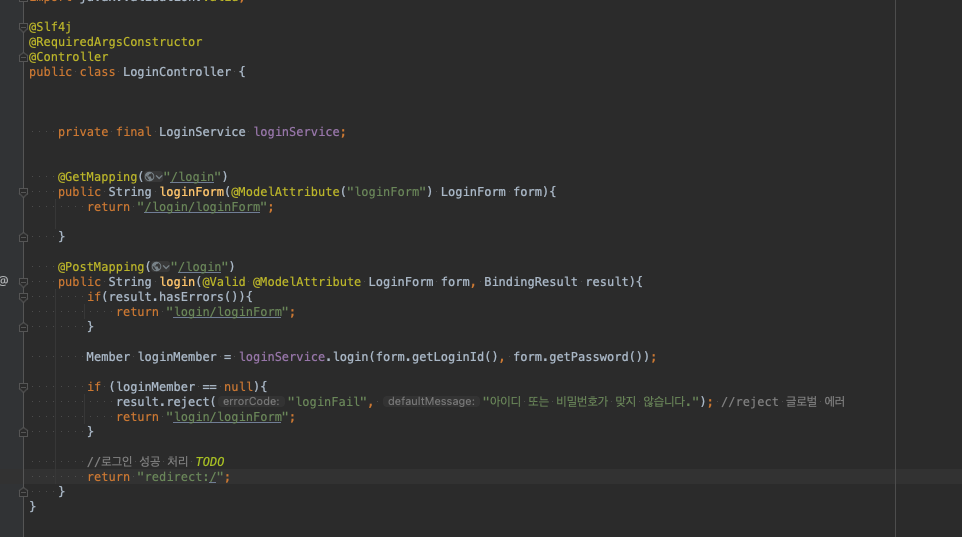Toggle fold marker on the @Controller line

point(23,57)
